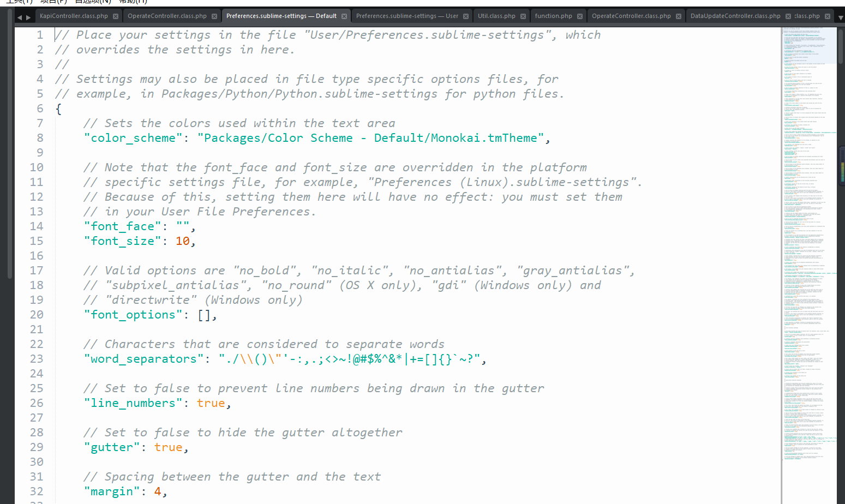Close the function.php tab
845x504 pixels.
580,16
